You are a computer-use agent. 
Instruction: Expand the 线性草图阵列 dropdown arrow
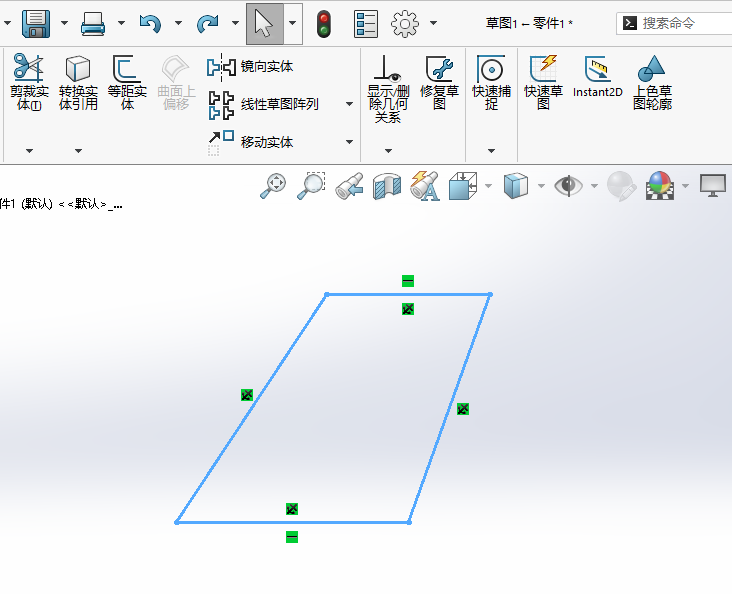(349, 104)
